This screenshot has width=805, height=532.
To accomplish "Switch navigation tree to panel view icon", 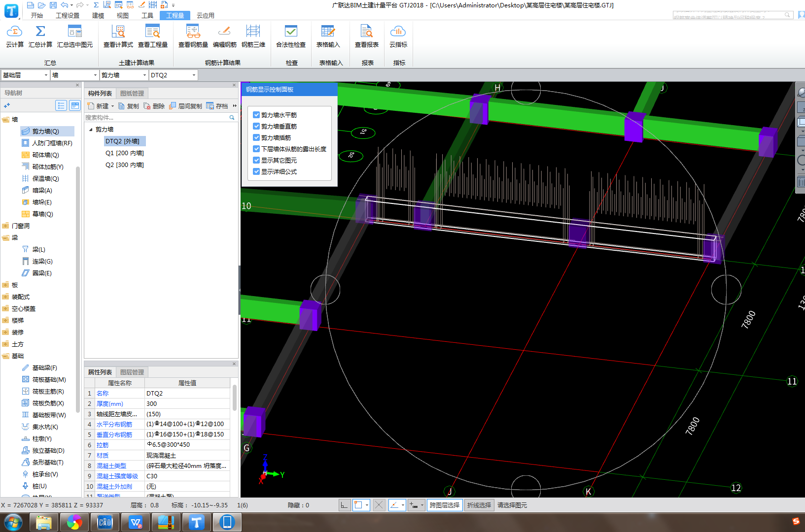I will point(75,105).
